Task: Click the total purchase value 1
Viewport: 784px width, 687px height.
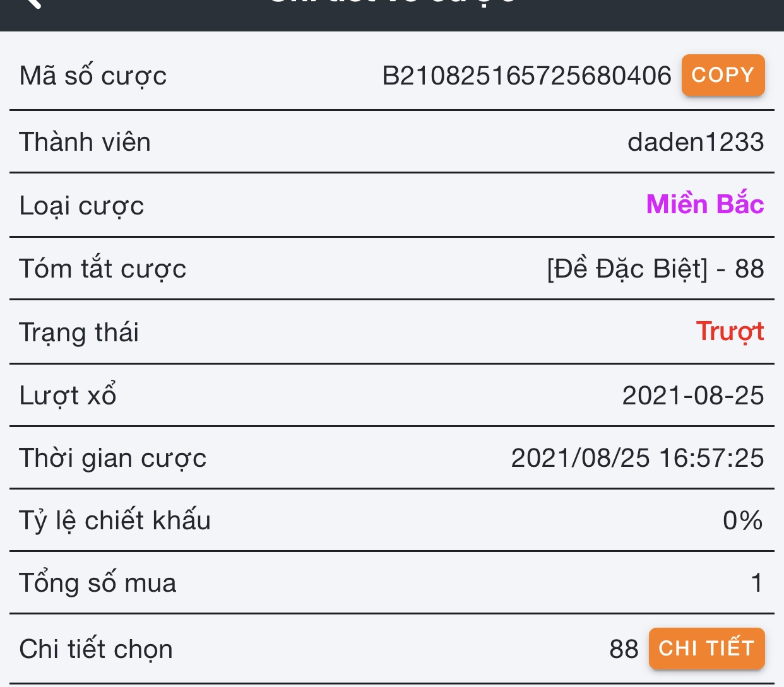Action: click(x=757, y=583)
